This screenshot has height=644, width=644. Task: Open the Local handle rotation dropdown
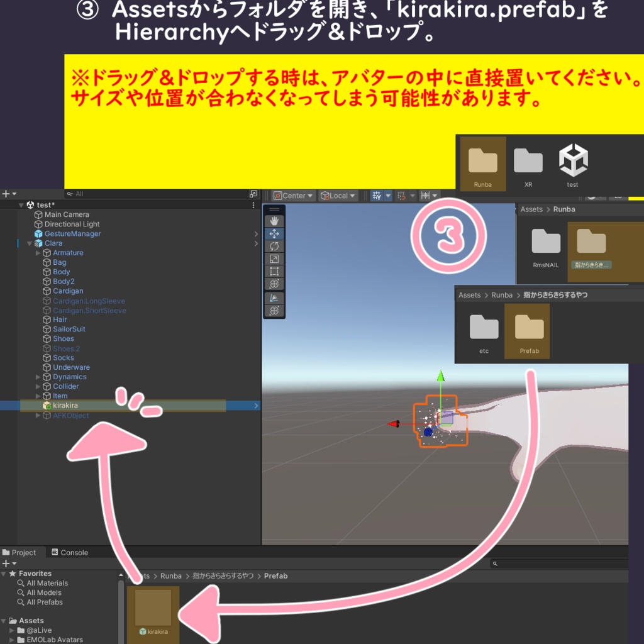coord(338,196)
